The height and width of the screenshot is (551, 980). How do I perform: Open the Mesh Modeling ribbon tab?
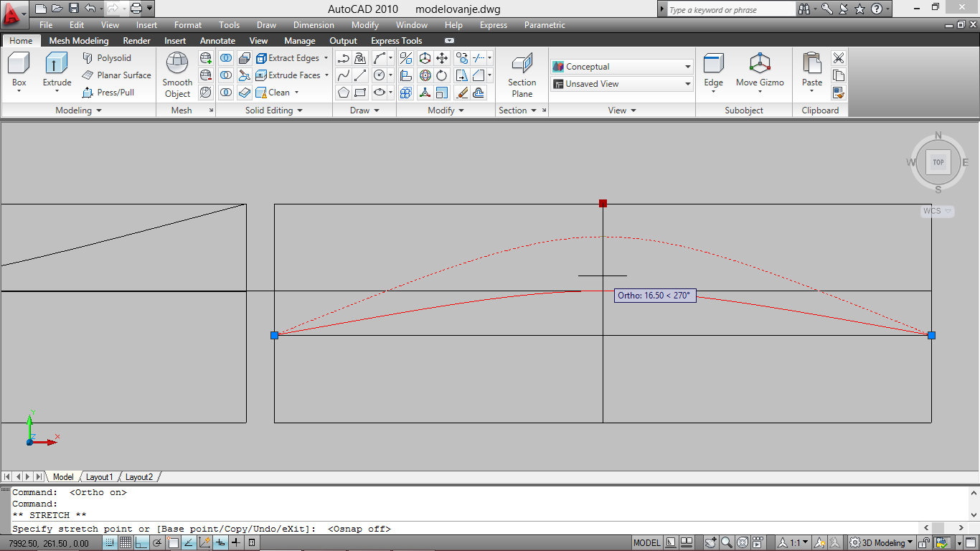79,41
